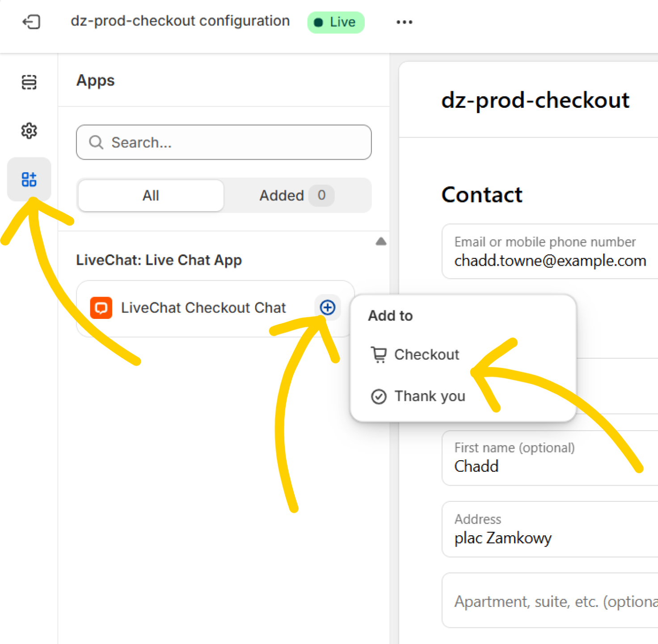Viewport: 658px width, 644px height.
Task: Click the Apps panel heading
Action: coord(95,80)
